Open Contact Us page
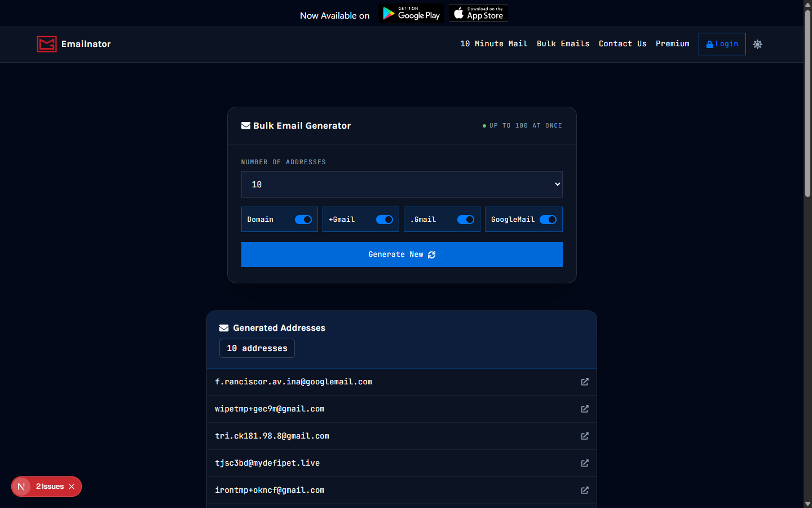The image size is (812, 508). [623, 44]
